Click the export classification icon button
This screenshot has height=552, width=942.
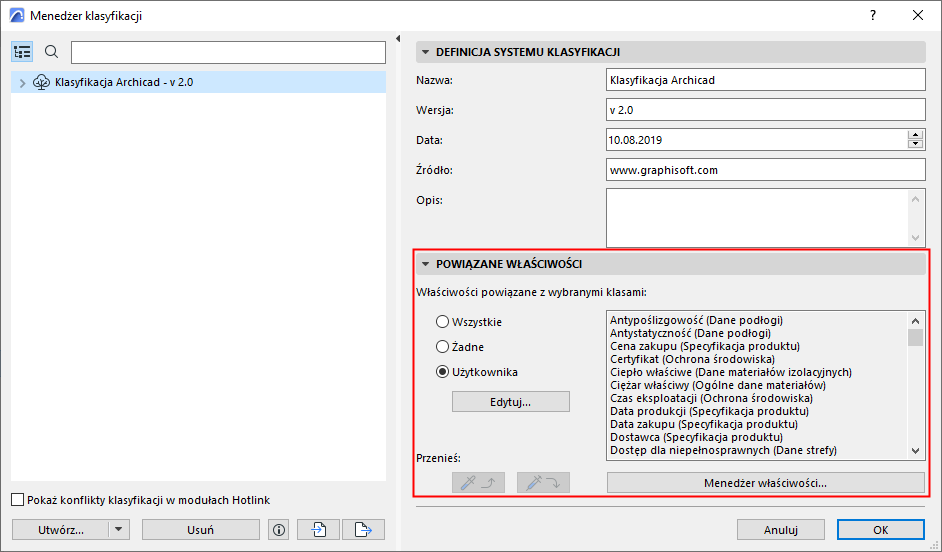(363, 530)
